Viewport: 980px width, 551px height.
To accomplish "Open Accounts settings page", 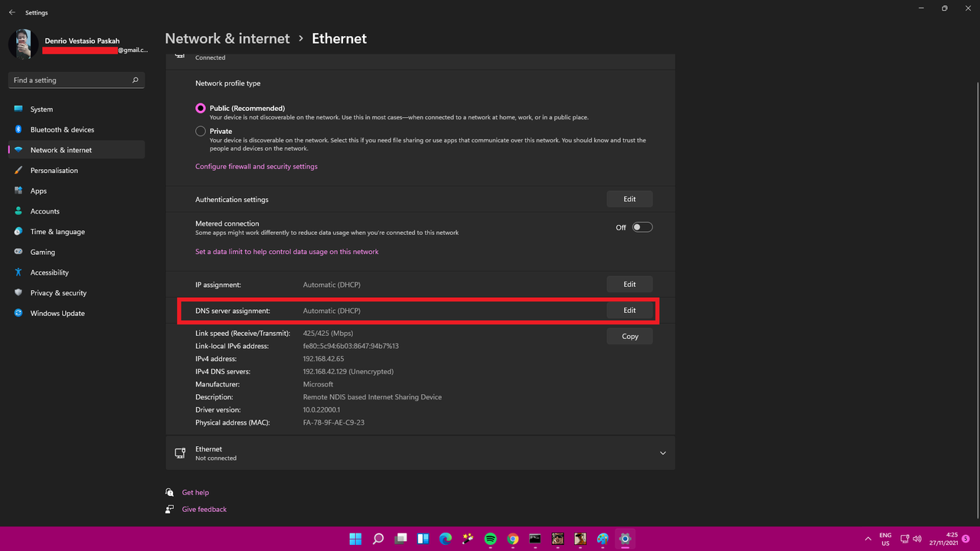I will [77, 211].
